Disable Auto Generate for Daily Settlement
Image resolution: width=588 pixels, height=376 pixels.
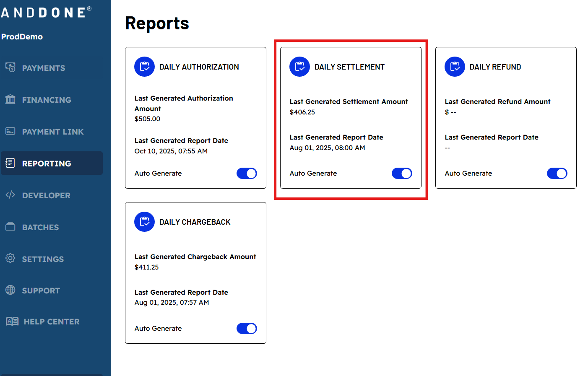[402, 174]
